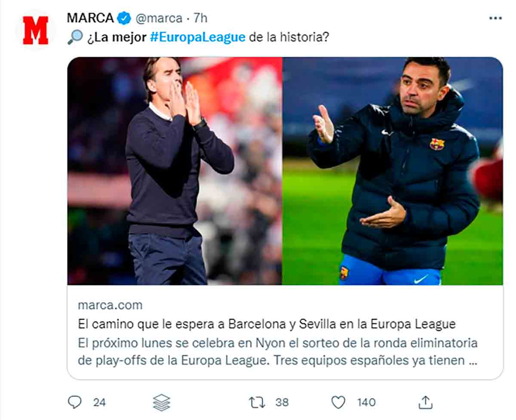This screenshot has width=516, height=420.
Task: Click the blue verified badge next to MARCA
Action: pyautogui.click(x=125, y=18)
